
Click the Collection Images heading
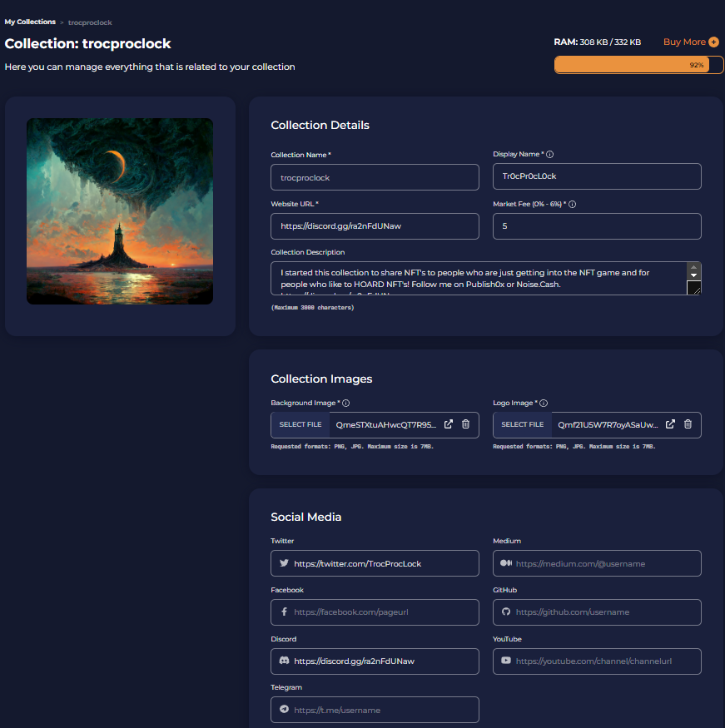click(321, 379)
